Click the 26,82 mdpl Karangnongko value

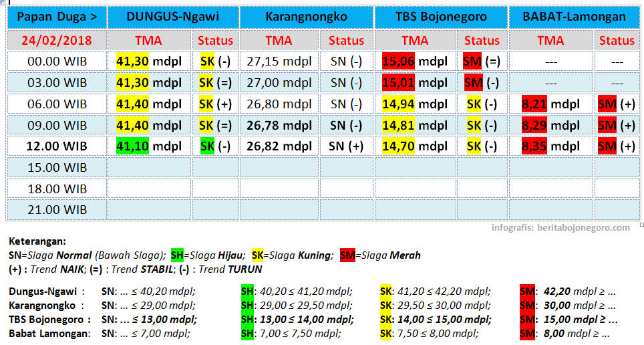(279, 146)
